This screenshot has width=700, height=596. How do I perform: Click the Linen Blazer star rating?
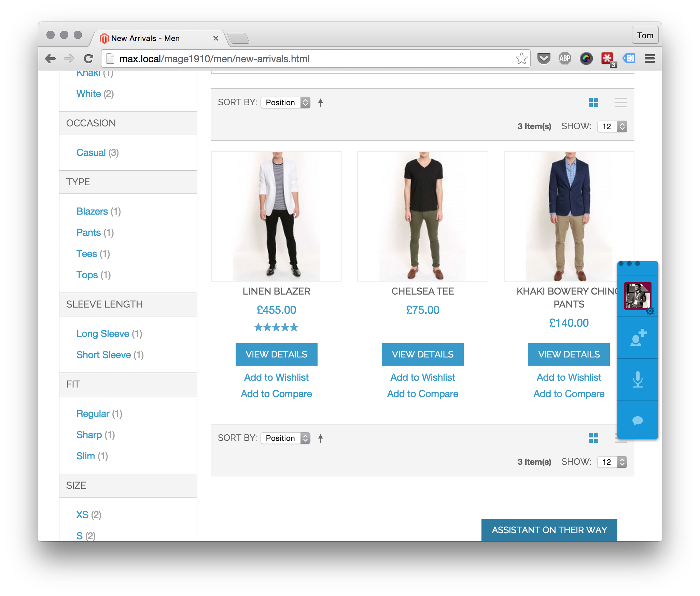click(x=276, y=327)
